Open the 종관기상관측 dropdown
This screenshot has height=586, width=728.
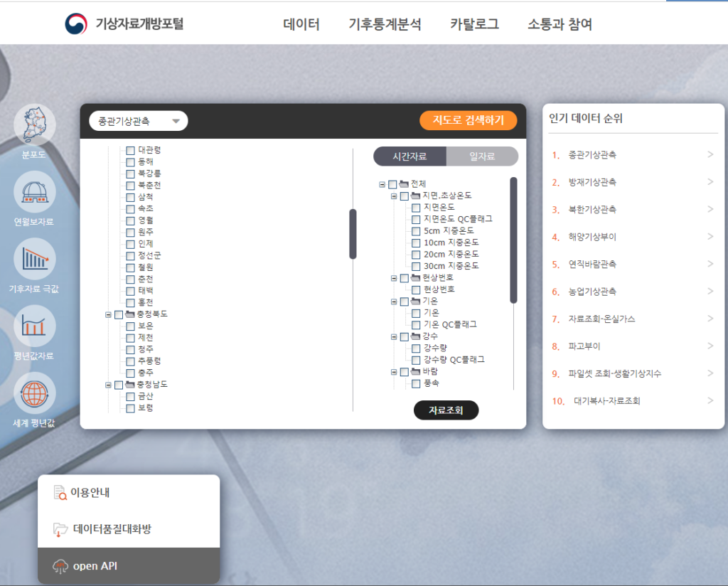(139, 121)
